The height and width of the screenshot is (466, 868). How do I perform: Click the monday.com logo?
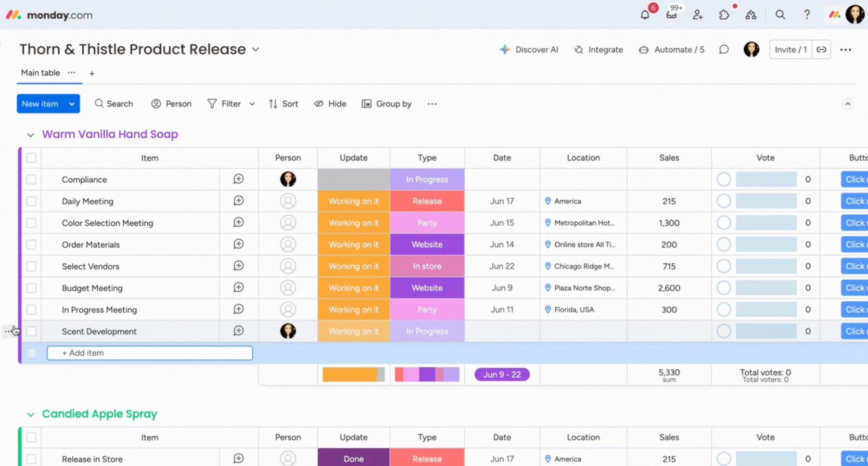[x=49, y=15]
